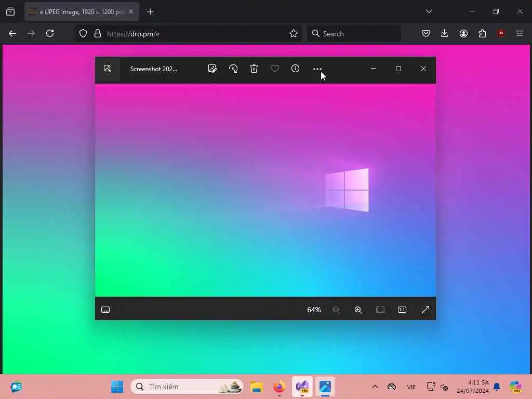Toggle the filmstrip view in Photos

tap(105, 310)
